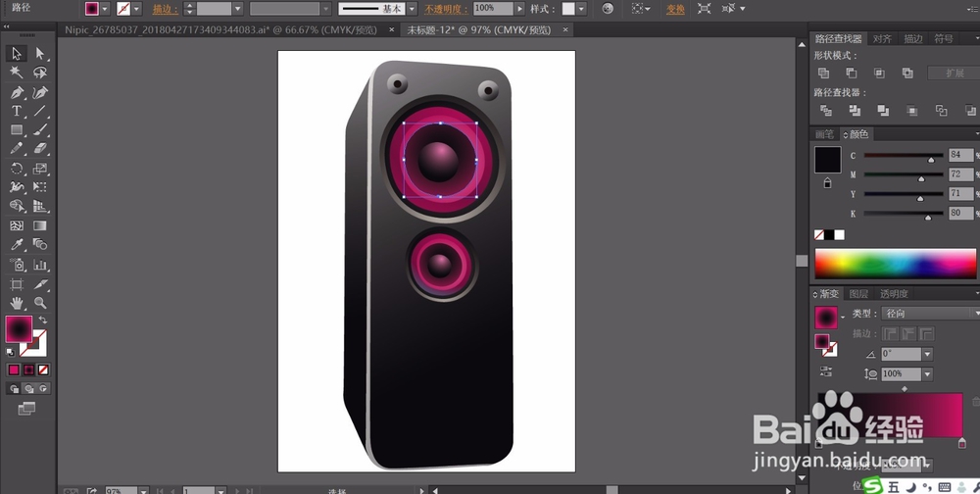Open stroke color dropdown in control bar
Image resolution: width=980 pixels, height=494 pixels.
136,9
